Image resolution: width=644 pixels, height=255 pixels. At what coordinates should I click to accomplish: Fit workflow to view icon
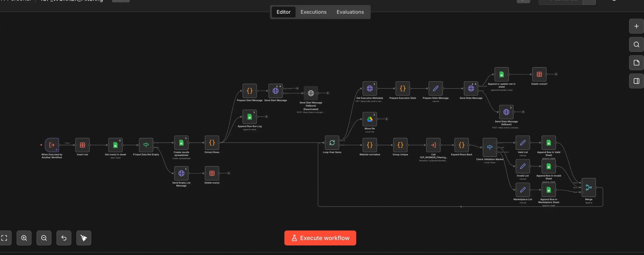tap(5, 238)
